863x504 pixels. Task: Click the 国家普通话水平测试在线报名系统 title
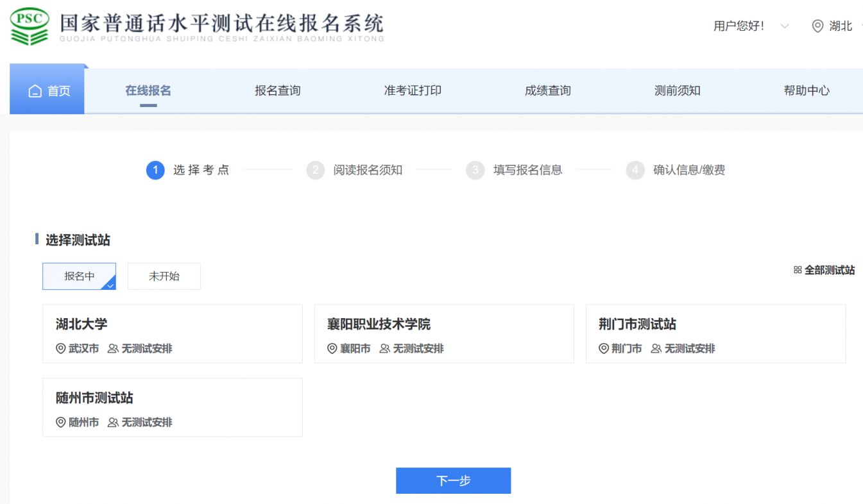click(221, 23)
